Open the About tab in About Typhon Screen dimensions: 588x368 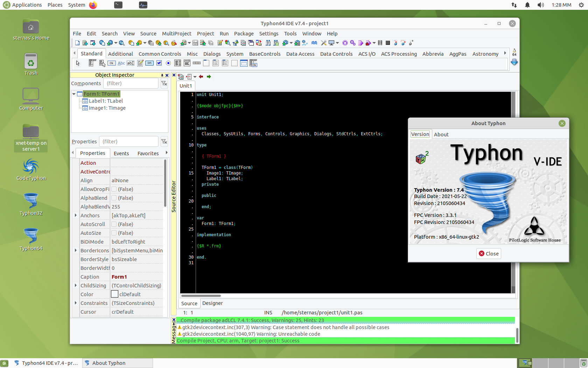(441, 135)
